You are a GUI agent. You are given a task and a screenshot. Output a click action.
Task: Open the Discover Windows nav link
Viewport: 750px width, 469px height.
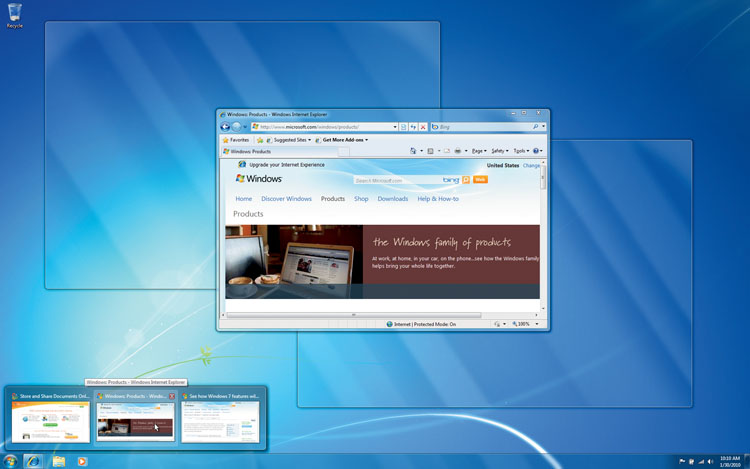[x=286, y=199]
